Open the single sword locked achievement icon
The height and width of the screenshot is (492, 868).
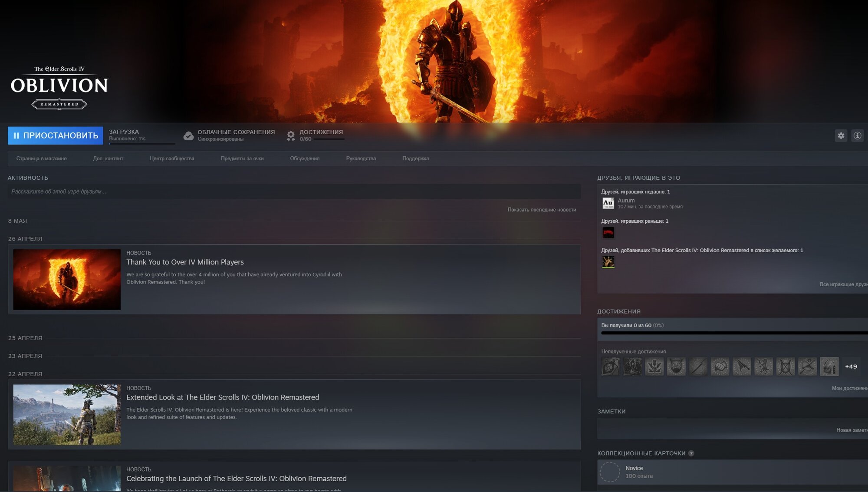698,367
